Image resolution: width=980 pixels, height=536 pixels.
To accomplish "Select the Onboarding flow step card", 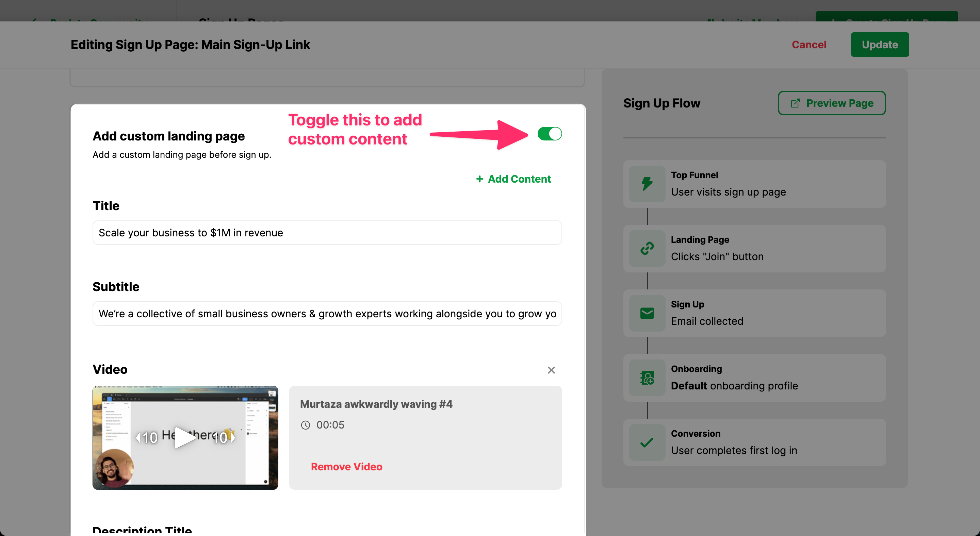I will pos(754,378).
